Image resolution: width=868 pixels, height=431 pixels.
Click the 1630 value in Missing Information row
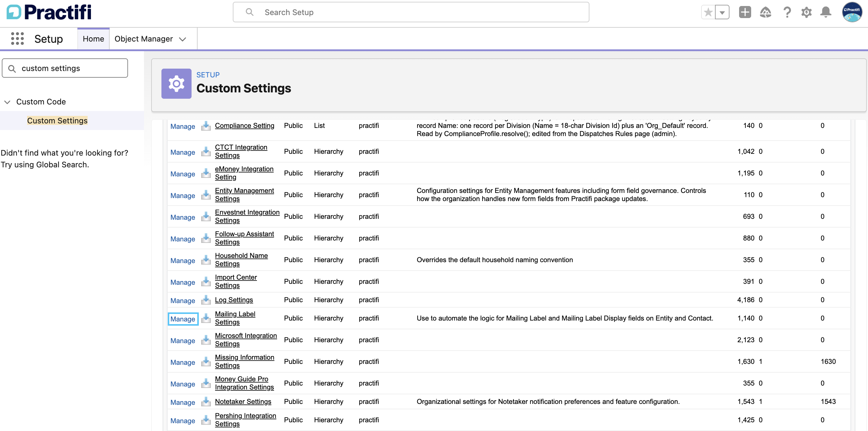[828, 361]
